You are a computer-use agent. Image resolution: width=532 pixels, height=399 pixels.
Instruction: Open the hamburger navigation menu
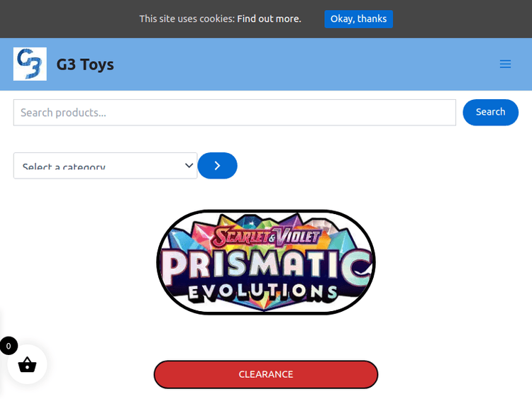505,64
